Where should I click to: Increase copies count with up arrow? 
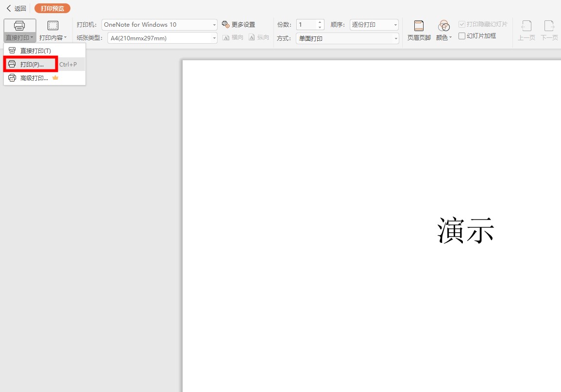pos(320,22)
